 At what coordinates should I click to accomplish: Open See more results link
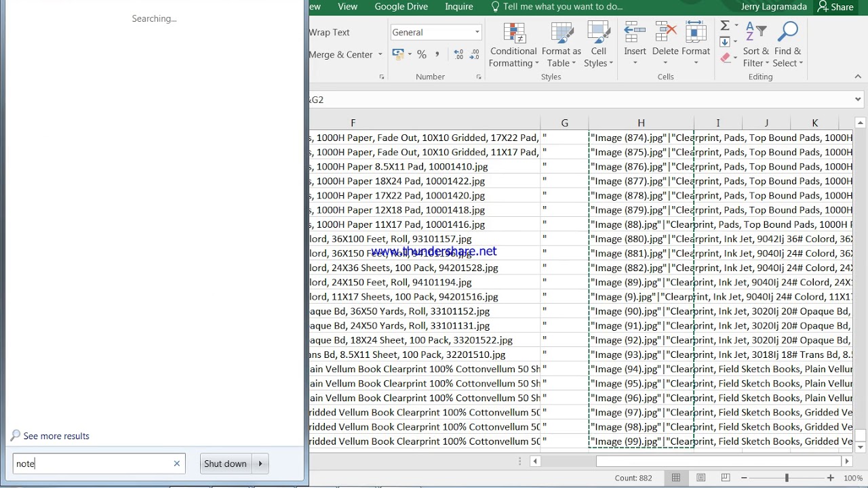[56, 436]
